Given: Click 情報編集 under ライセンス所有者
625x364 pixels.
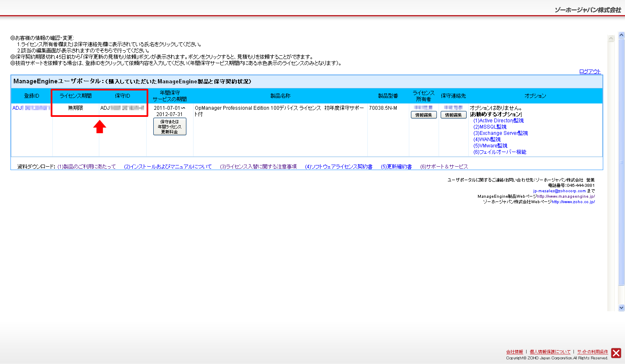Looking at the screenshot, I should [x=424, y=115].
